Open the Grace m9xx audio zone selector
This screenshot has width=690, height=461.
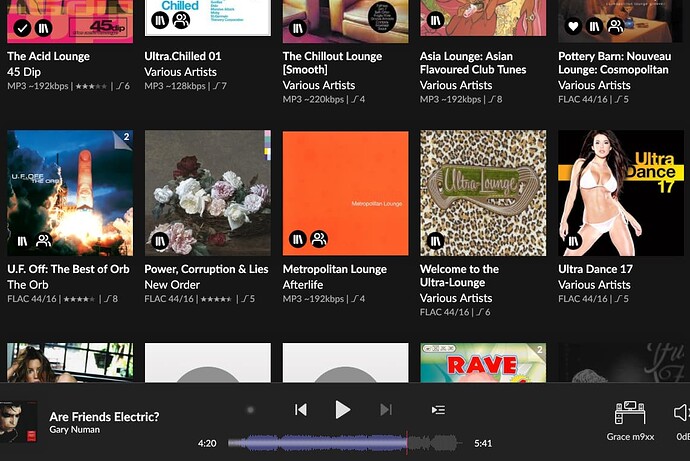tap(630, 419)
